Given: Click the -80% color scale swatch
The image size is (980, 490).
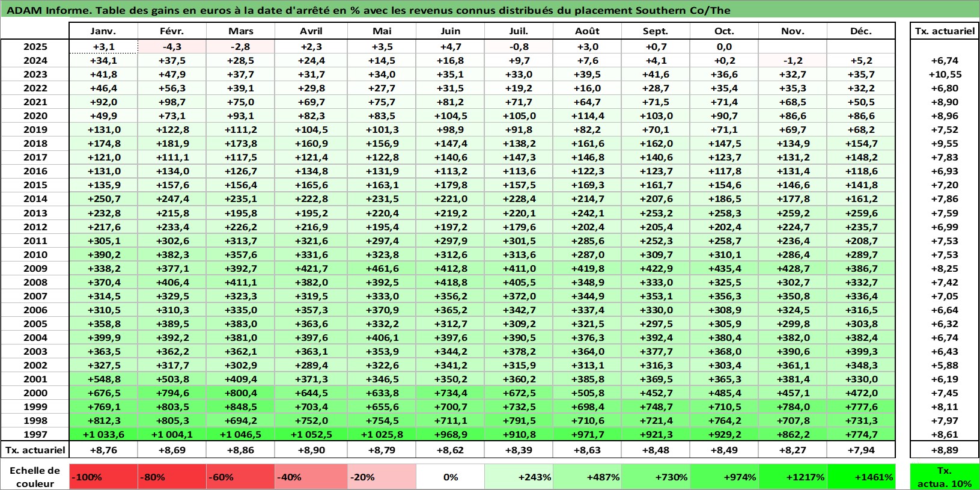Looking at the screenshot, I should [x=172, y=477].
